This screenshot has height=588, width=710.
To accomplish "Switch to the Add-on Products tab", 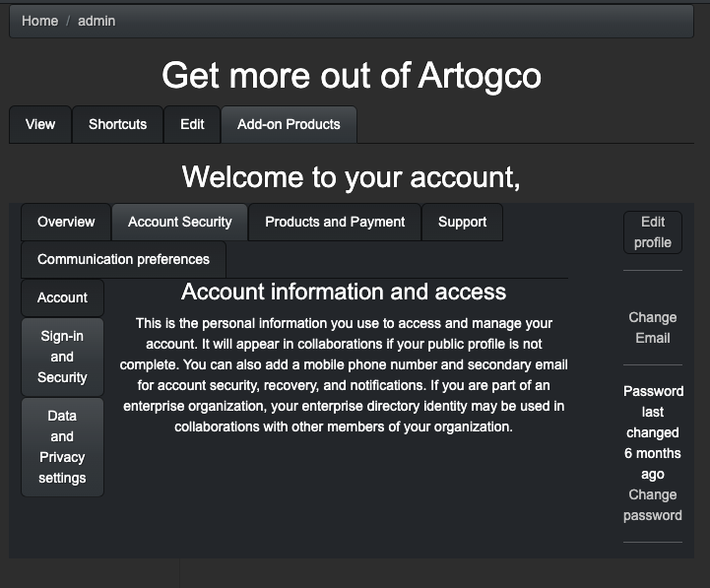I will tap(289, 124).
